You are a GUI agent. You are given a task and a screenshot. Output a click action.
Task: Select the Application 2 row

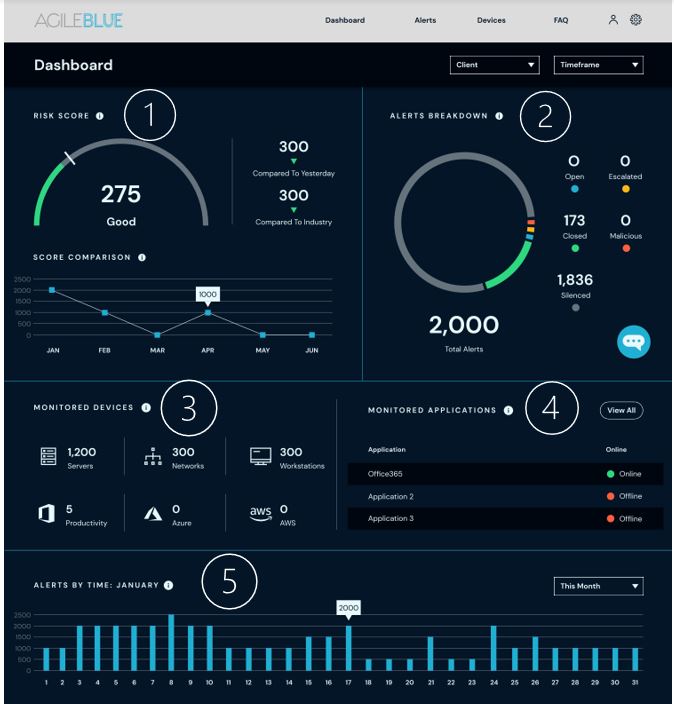point(506,496)
